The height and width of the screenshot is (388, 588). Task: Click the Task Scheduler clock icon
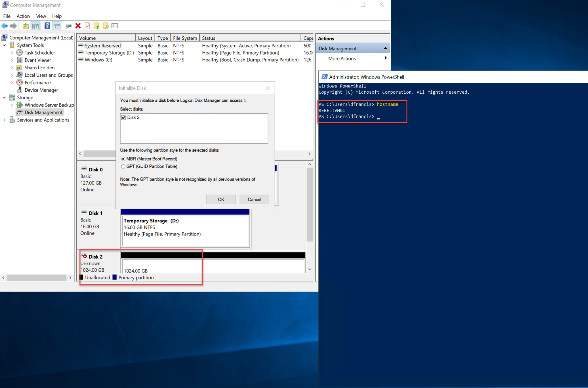[20, 52]
